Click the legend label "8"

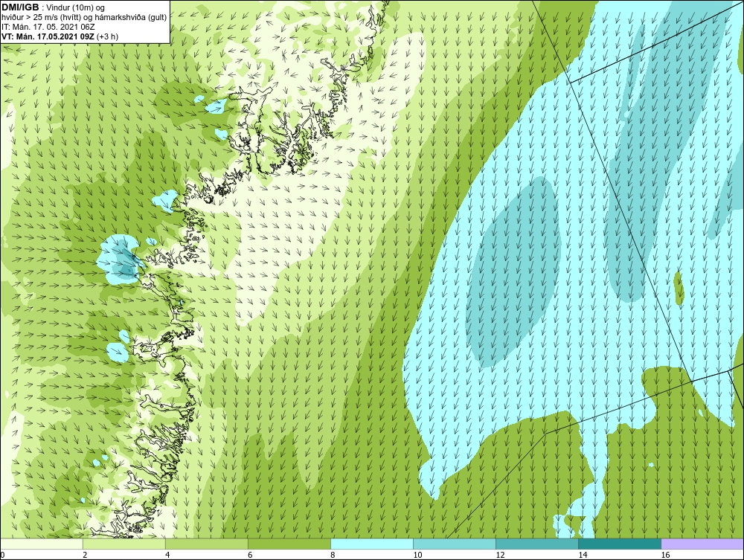pos(333,555)
